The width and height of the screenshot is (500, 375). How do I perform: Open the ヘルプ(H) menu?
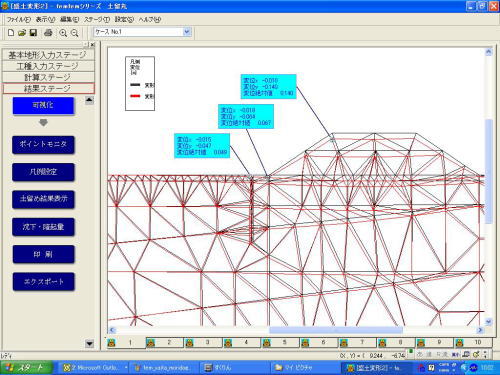(150, 19)
